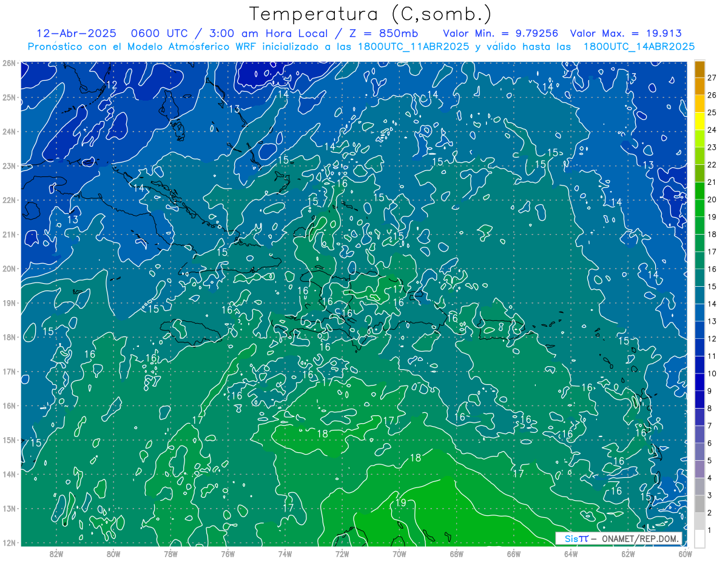Click the '13N' latitude axis label

(8, 508)
